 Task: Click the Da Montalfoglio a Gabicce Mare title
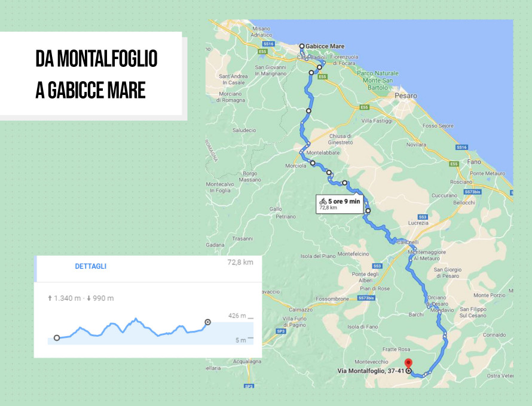point(96,74)
